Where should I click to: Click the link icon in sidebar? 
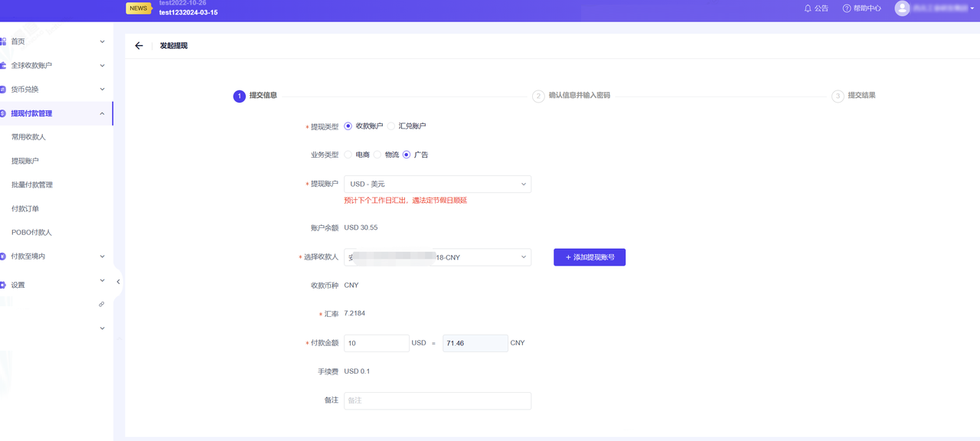(101, 304)
